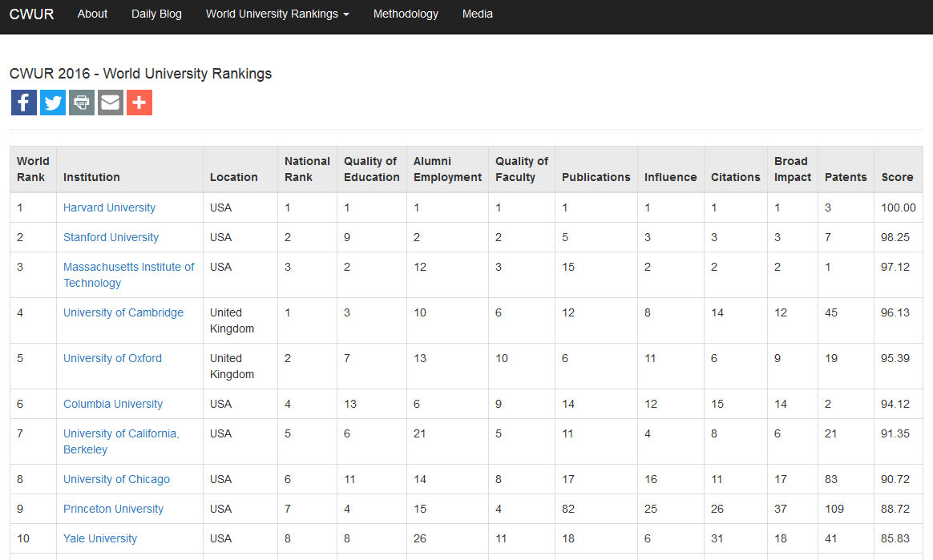Screen dimensions: 933x560
Task: Click the Broad Impact column header
Action: 793,169
